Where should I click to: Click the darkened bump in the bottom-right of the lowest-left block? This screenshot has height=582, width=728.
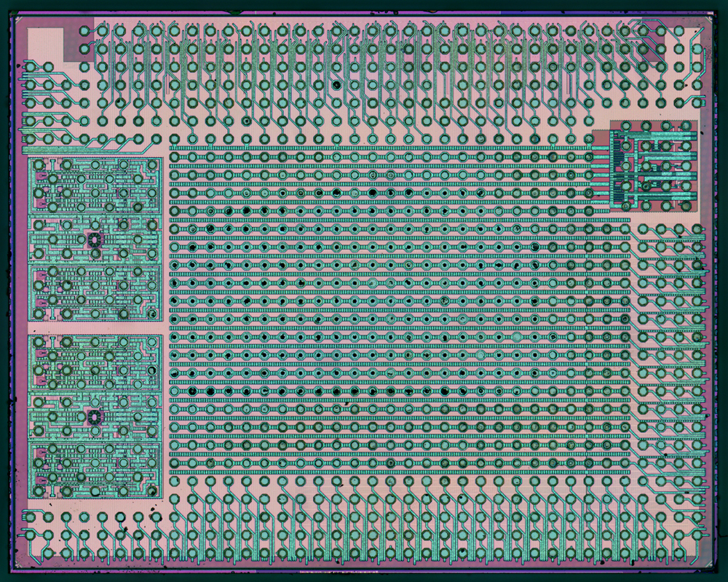click(152, 490)
